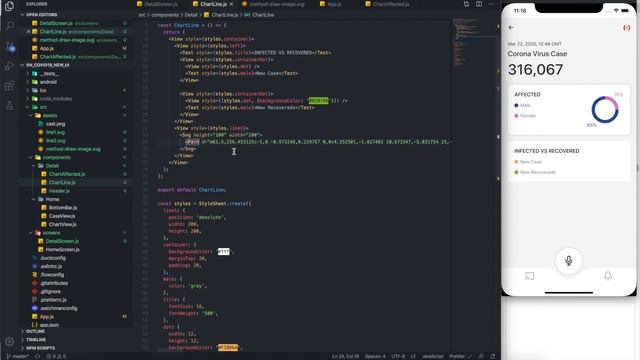Click the UTF-8 encoding in status bar

(398, 356)
